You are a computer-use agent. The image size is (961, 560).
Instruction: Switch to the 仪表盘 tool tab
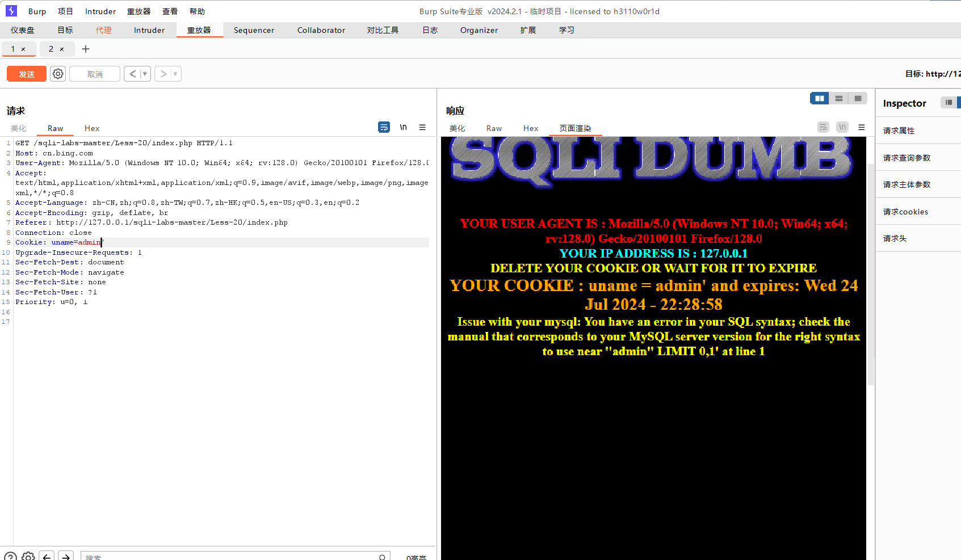coord(23,30)
